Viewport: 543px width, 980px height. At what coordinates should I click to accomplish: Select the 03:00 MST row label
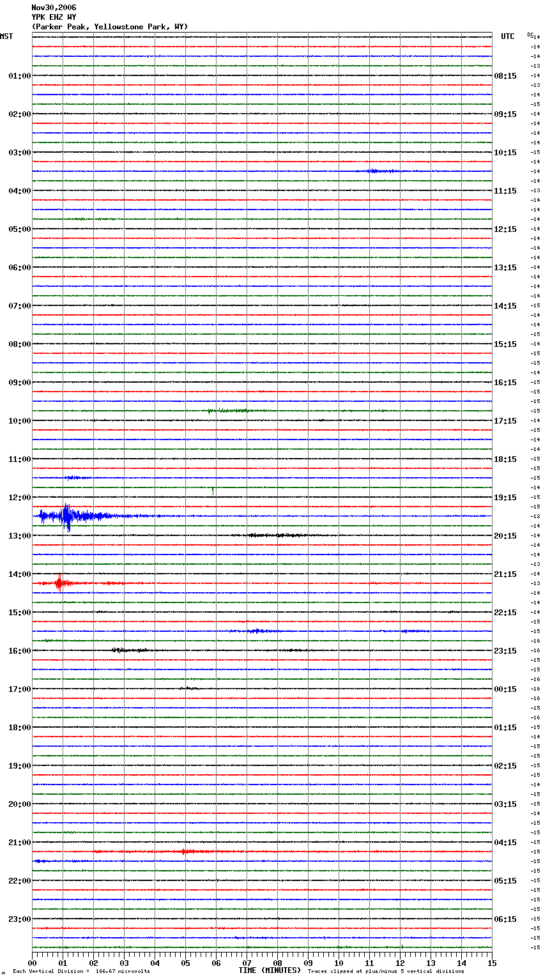(x=20, y=153)
